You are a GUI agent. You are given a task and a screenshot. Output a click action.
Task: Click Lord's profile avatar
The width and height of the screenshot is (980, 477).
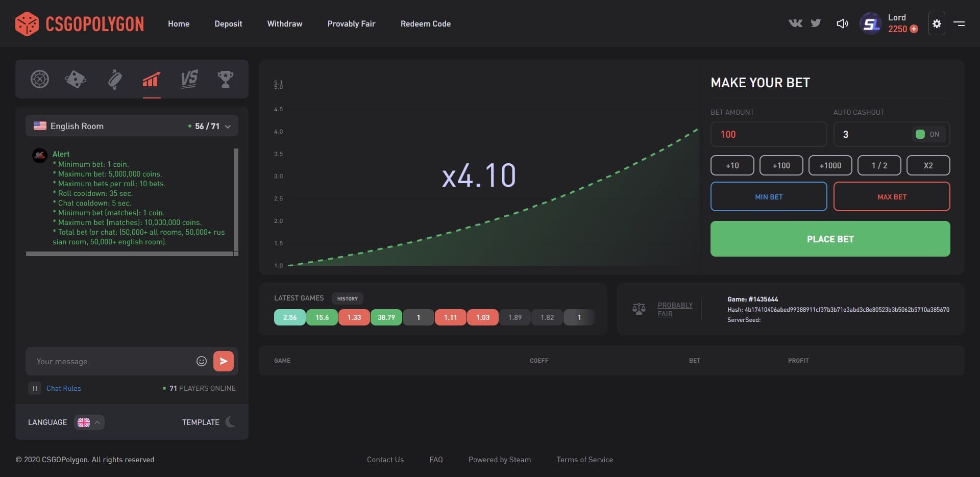click(871, 23)
